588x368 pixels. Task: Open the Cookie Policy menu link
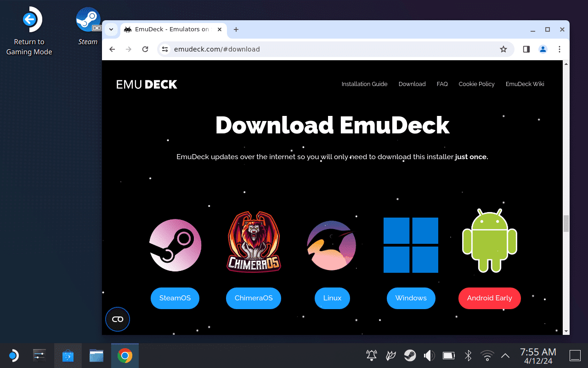tap(476, 84)
